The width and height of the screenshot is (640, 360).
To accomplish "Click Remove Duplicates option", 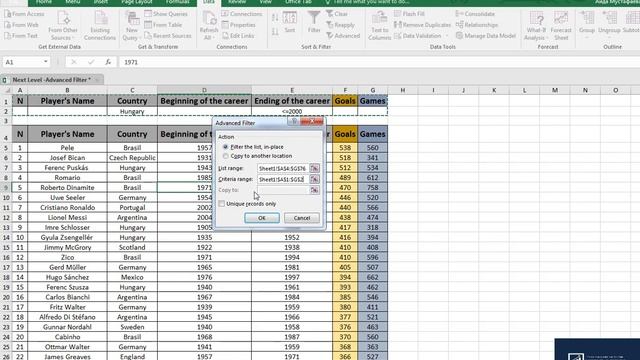I will [422, 25].
